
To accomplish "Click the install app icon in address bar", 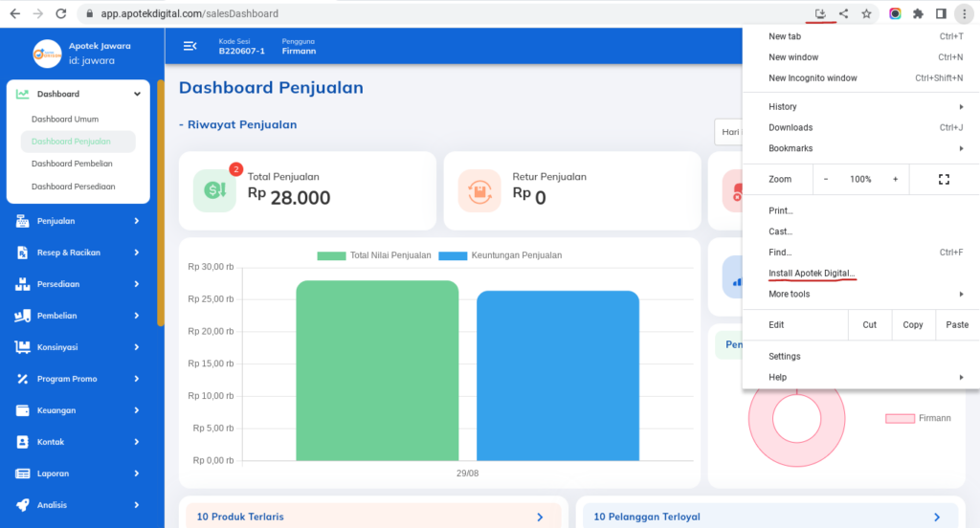I will [820, 14].
